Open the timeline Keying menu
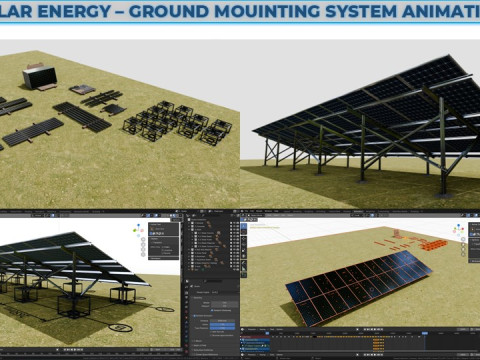The image size is (480, 360). tap(262, 329)
